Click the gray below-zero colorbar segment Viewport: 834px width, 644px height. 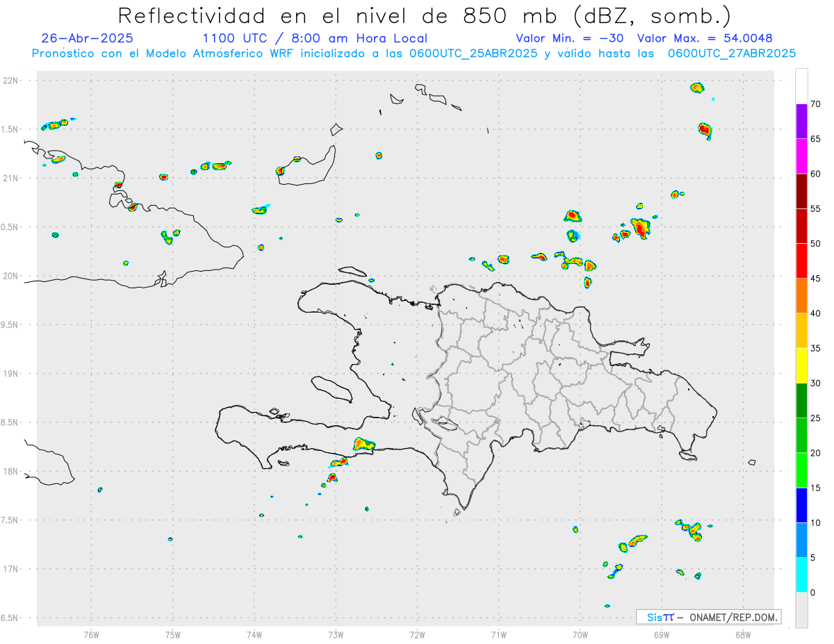coord(801,610)
